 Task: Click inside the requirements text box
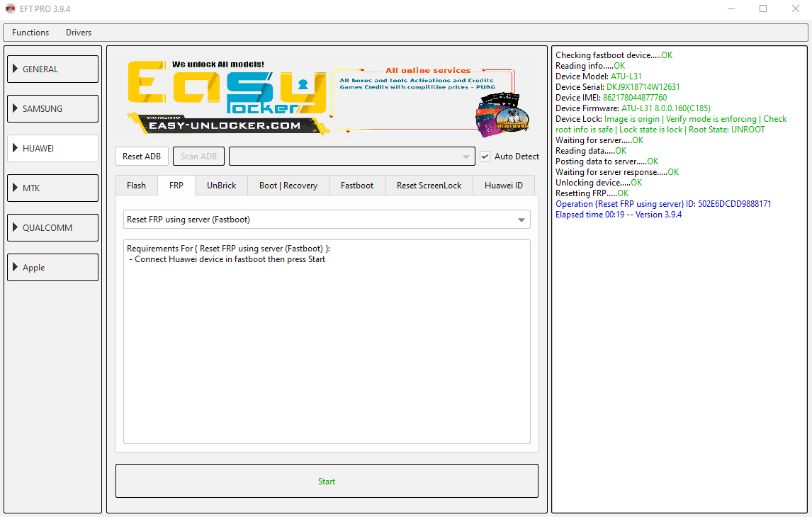tap(327, 341)
